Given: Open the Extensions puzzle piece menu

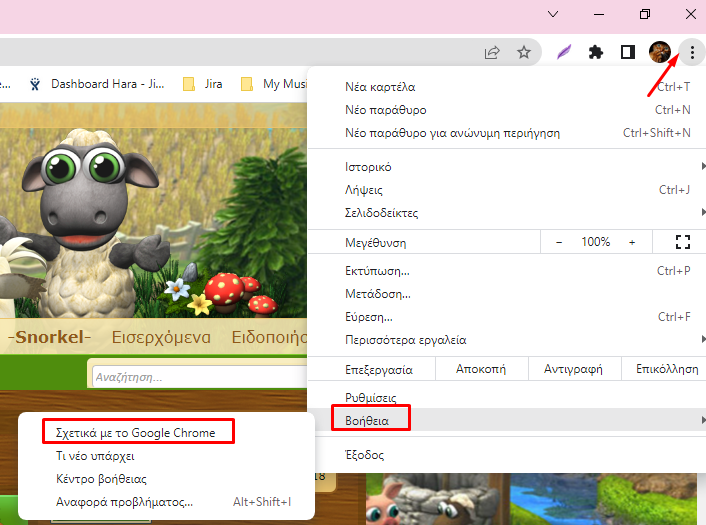Looking at the screenshot, I should [595, 52].
